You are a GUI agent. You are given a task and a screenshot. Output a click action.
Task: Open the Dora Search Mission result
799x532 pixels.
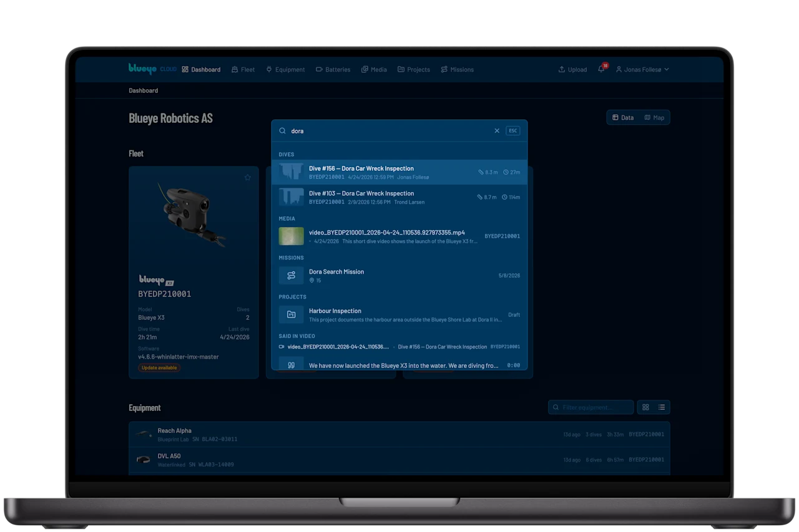pos(399,275)
